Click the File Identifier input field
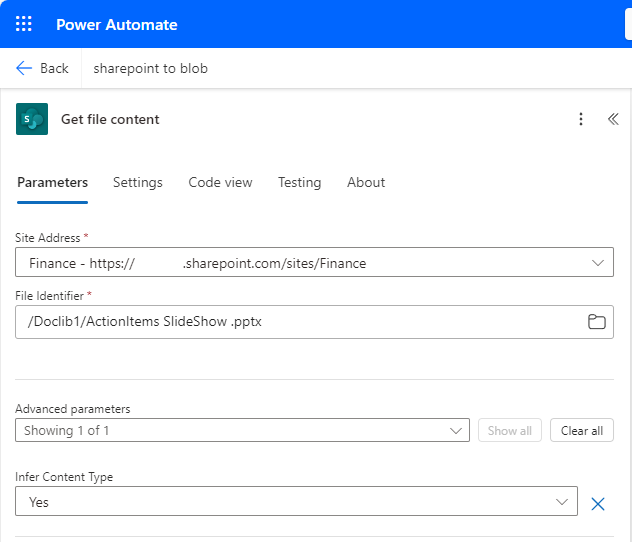This screenshot has width=632, height=542. pos(314,322)
